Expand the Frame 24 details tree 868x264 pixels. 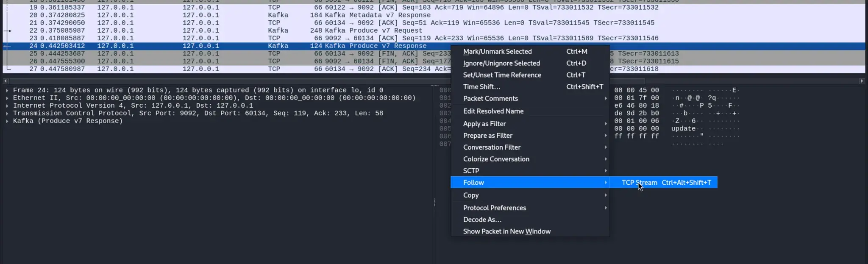click(7, 90)
